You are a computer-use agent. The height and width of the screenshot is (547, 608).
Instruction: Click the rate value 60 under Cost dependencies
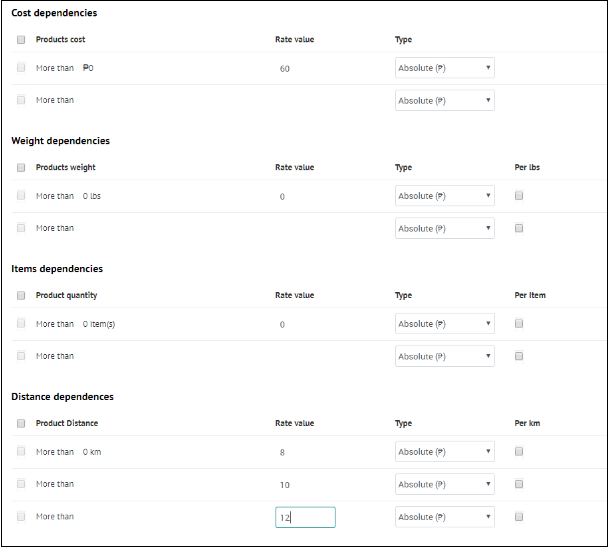(x=285, y=69)
